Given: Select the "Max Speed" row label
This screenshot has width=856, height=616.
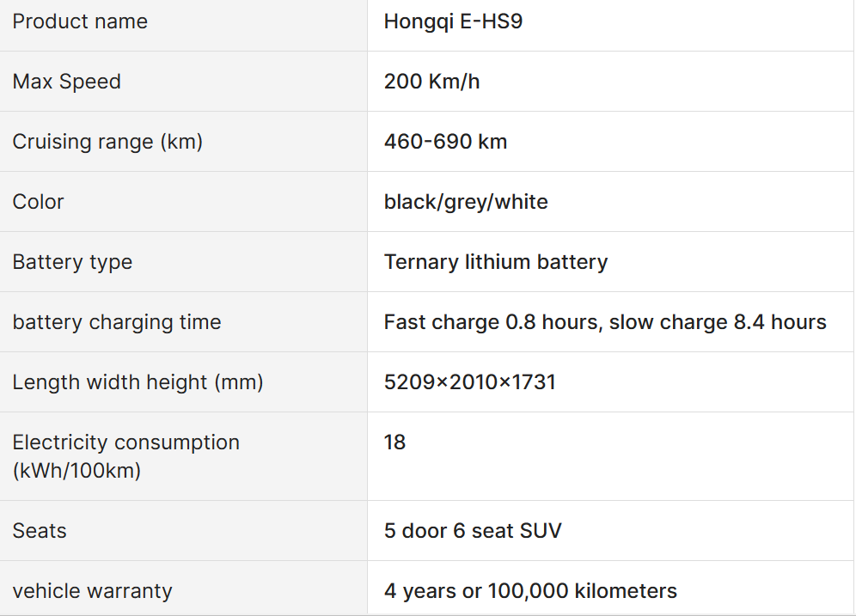Looking at the screenshot, I should pyautogui.click(x=67, y=82).
